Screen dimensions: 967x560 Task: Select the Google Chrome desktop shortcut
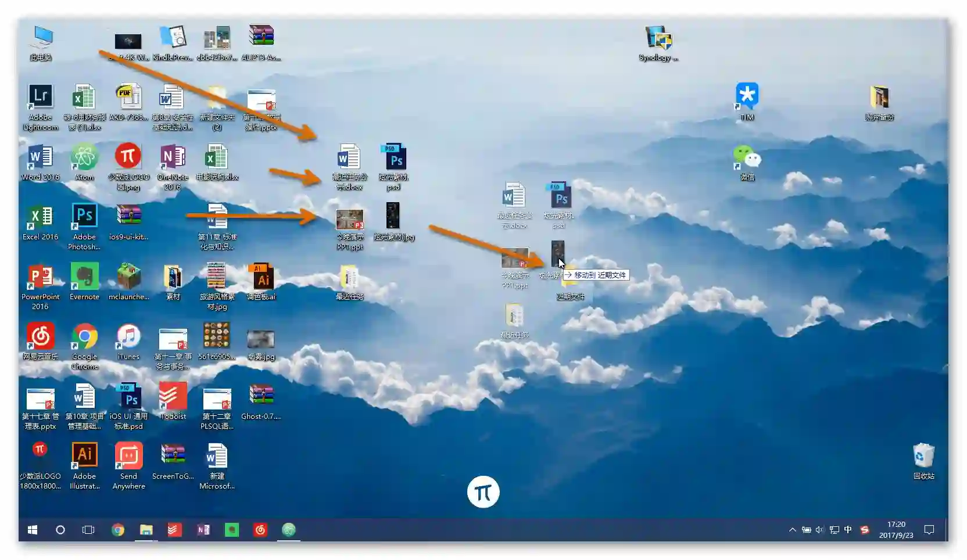click(x=84, y=347)
